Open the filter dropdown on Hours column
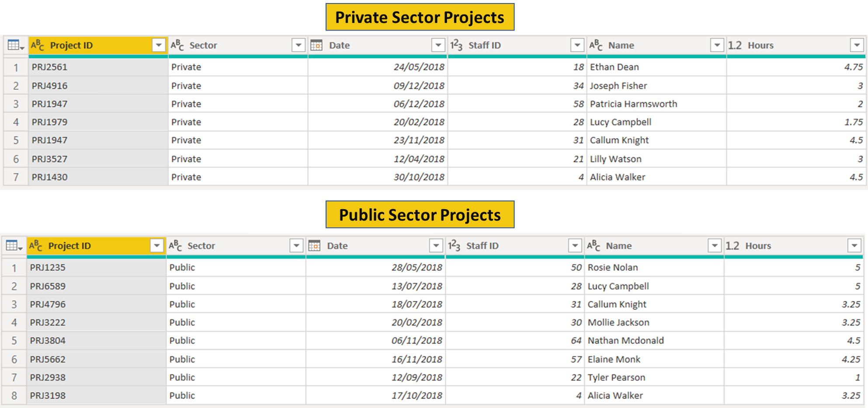This screenshot has width=868, height=408. tap(858, 45)
